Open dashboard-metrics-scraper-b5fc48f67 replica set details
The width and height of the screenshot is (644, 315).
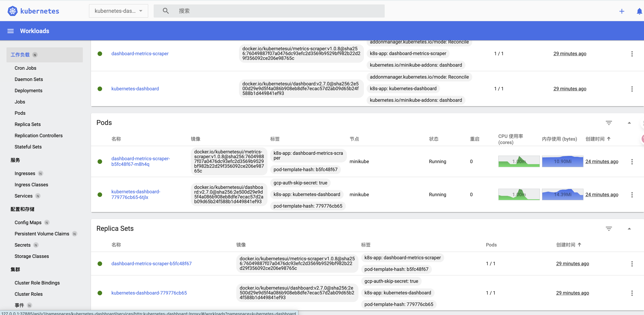151,264
